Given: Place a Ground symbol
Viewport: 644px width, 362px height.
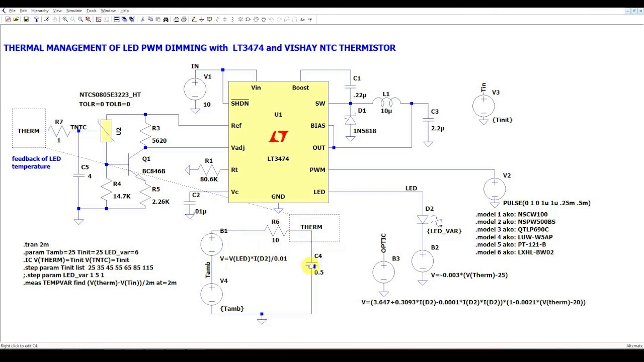Looking at the screenshot, I should 201,19.
